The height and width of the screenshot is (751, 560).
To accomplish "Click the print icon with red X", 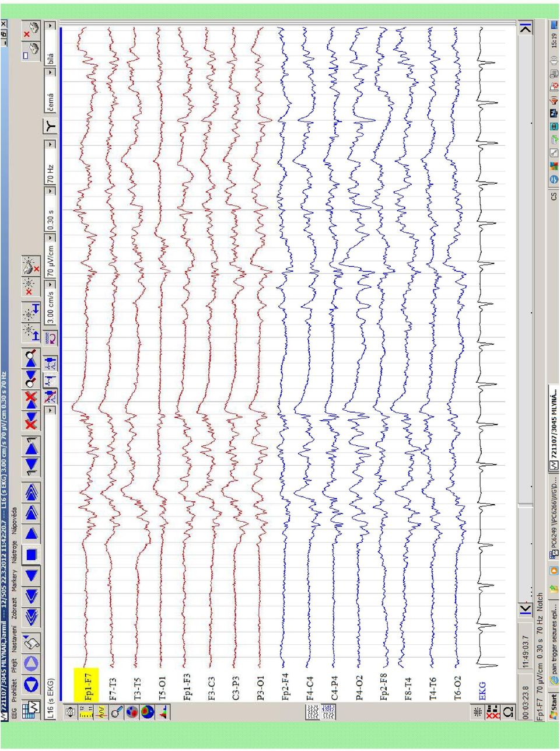I will coord(32,30).
